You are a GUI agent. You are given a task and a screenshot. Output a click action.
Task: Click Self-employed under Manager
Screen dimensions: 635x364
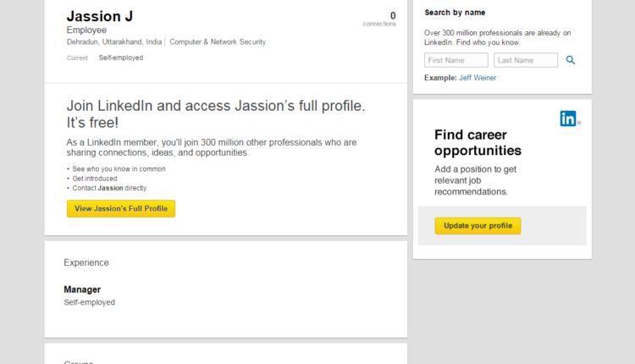pyautogui.click(x=90, y=302)
